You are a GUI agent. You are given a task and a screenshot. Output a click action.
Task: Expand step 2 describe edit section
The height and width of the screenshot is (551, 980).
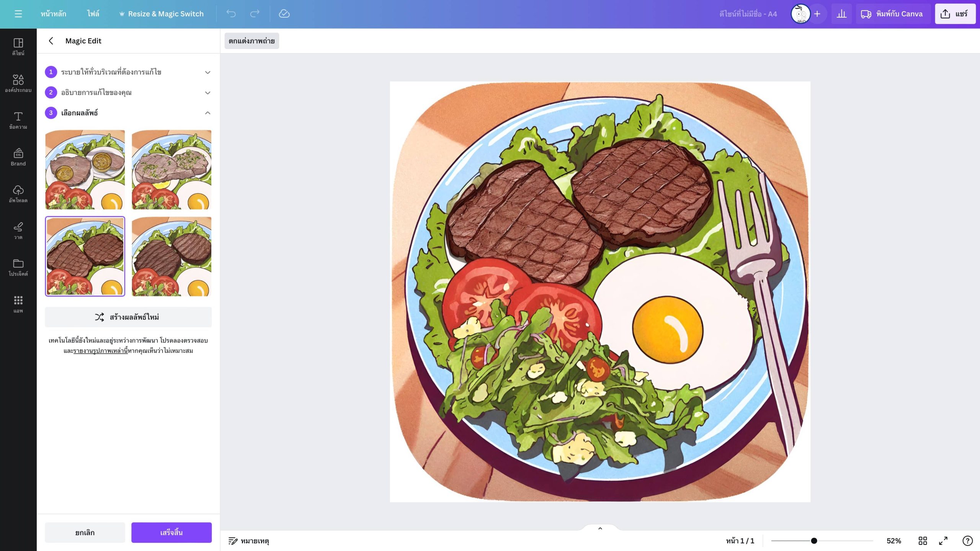pos(128,92)
